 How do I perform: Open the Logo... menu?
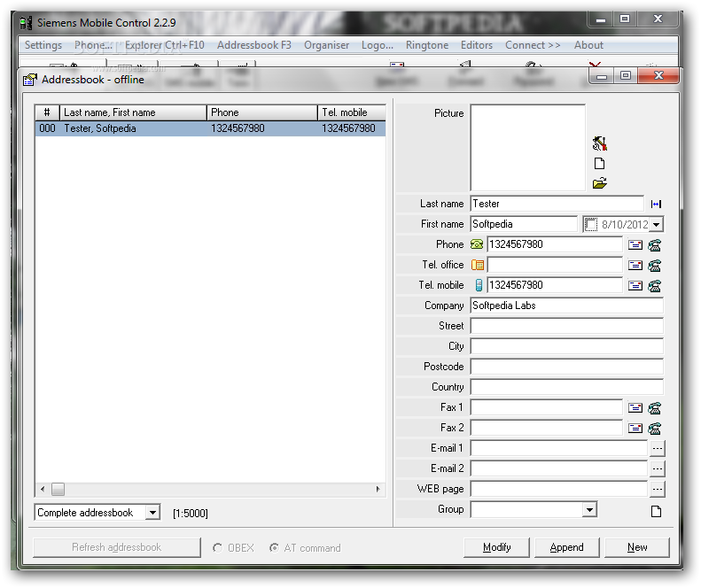(378, 45)
